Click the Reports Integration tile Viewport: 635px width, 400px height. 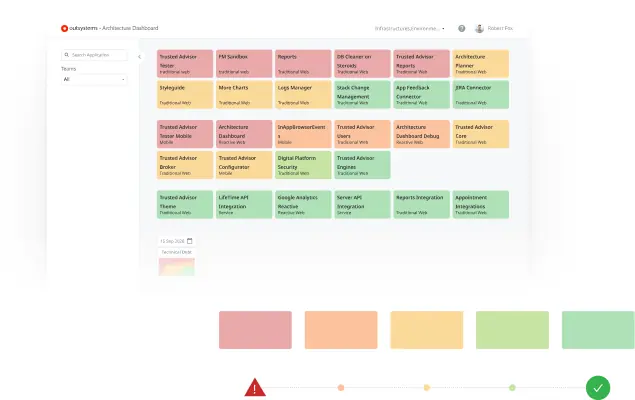click(421, 204)
